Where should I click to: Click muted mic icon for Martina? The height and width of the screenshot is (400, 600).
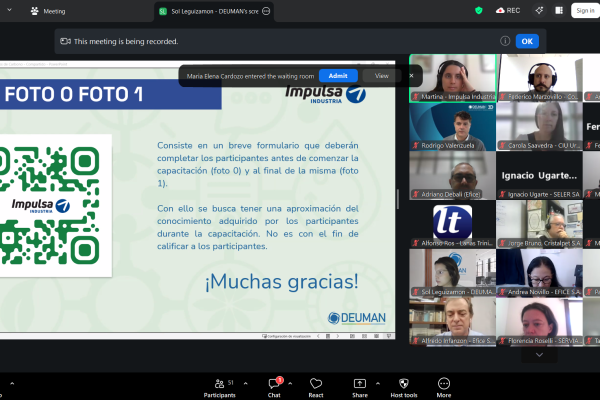[416, 97]
